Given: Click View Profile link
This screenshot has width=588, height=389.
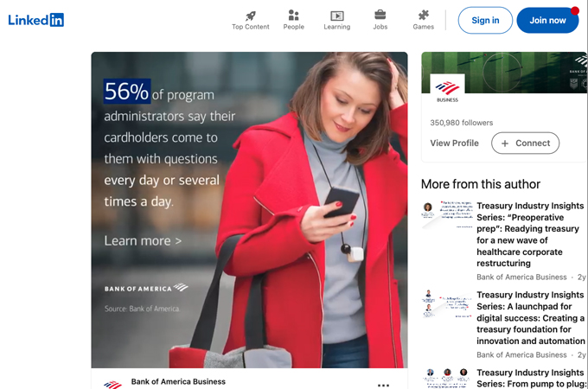Looking at the screenshot, I should [x=454, y=143].
